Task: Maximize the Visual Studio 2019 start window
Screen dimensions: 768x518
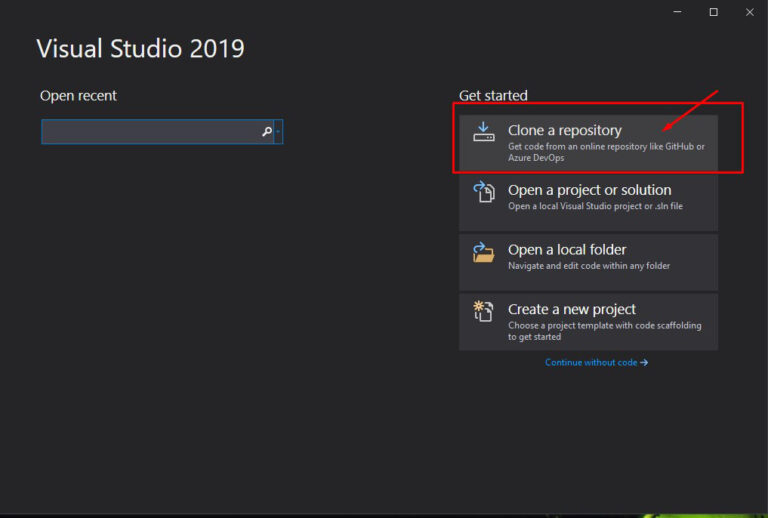Action: [x=714, y=12]
